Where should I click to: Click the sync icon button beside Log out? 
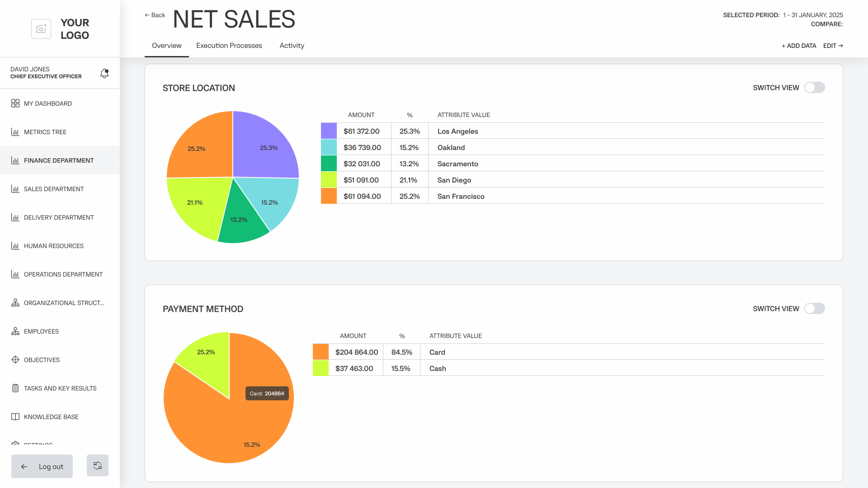[98, 465]
